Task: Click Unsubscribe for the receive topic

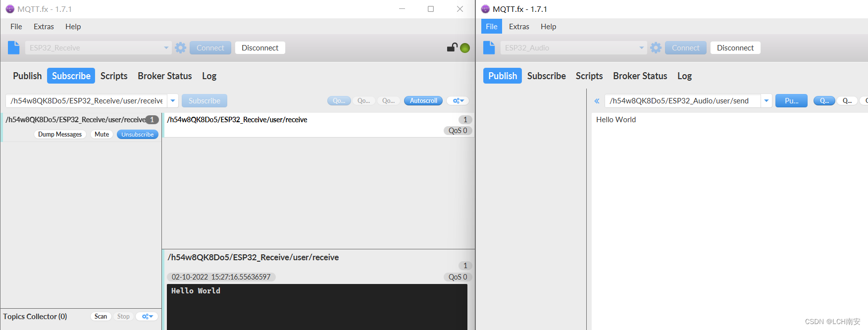Action: click(138, 135)
